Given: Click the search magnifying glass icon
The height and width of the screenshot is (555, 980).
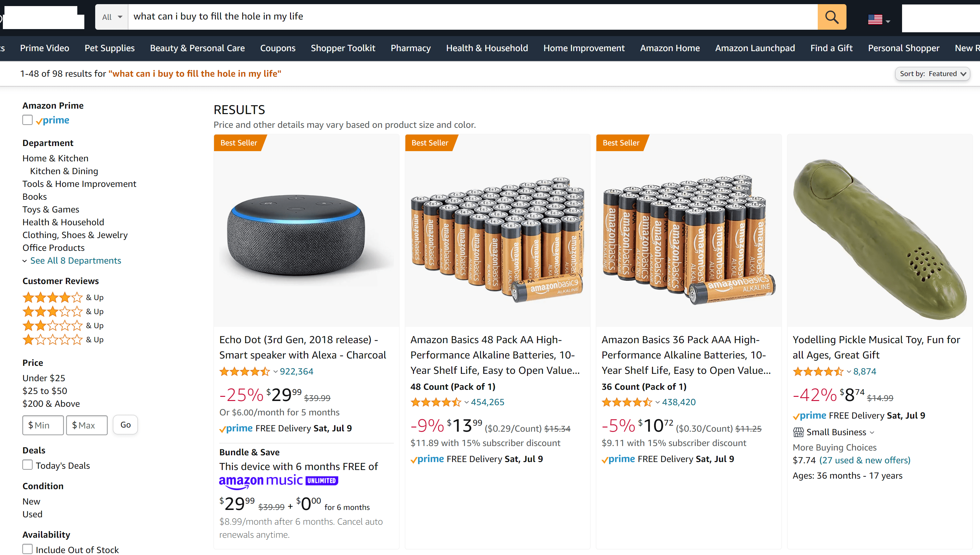Looking at the screenshot, I should [x=832, y=17].
